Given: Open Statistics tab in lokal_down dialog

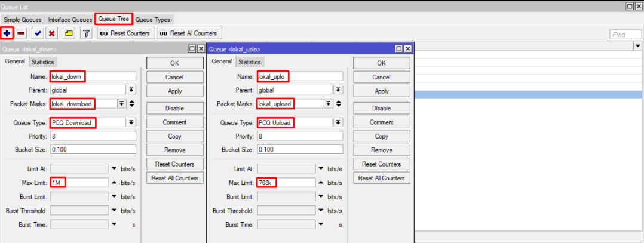Looking at the screenshot, I should pyautogui.click(x=43, y=62).
